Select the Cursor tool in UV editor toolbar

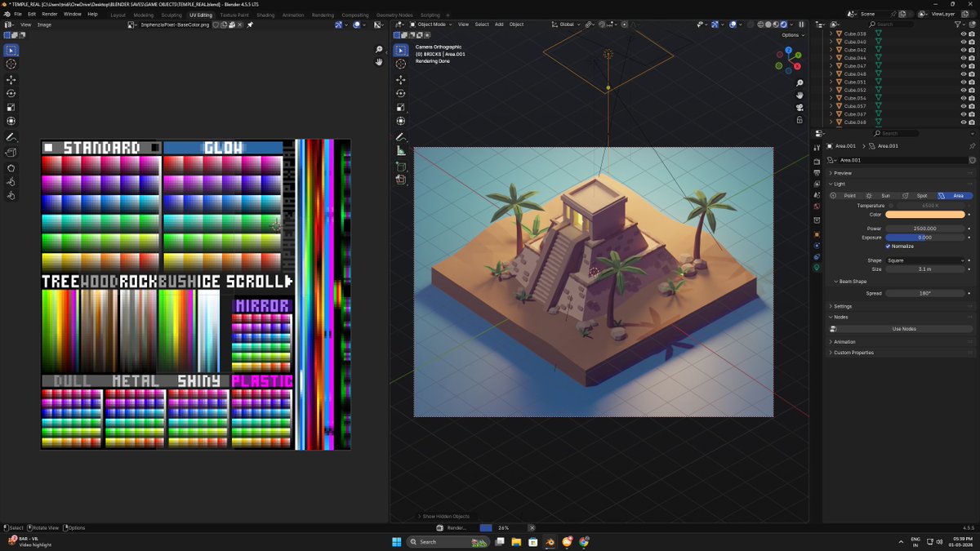pos(11,64)
